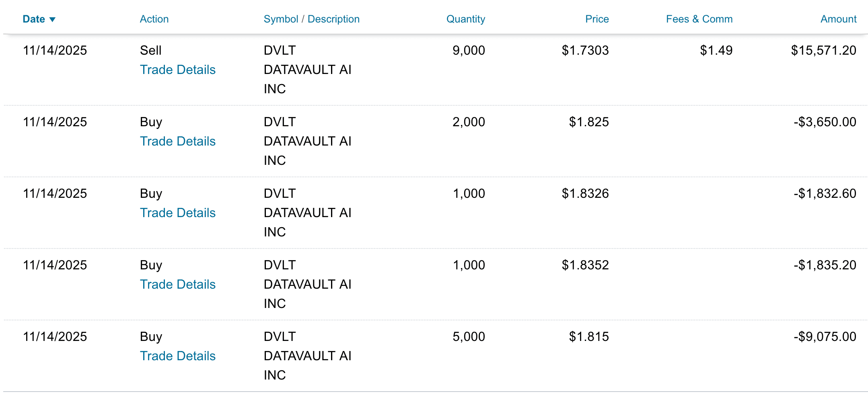Image resolution: width=868 pixels, height=394 pixels.
Task: Select the $15,571.20 sell amount
Action: (x=823, y=51)
